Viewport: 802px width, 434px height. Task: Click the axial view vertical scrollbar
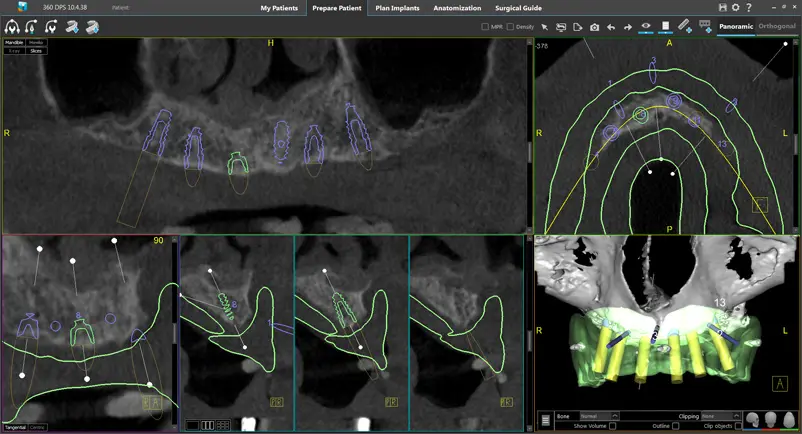(798, 135)
